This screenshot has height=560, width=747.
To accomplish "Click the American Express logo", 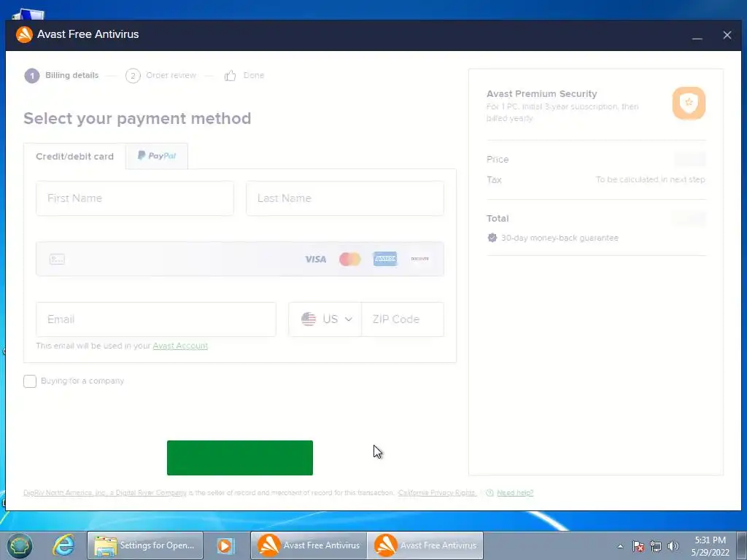I will 385,259.
